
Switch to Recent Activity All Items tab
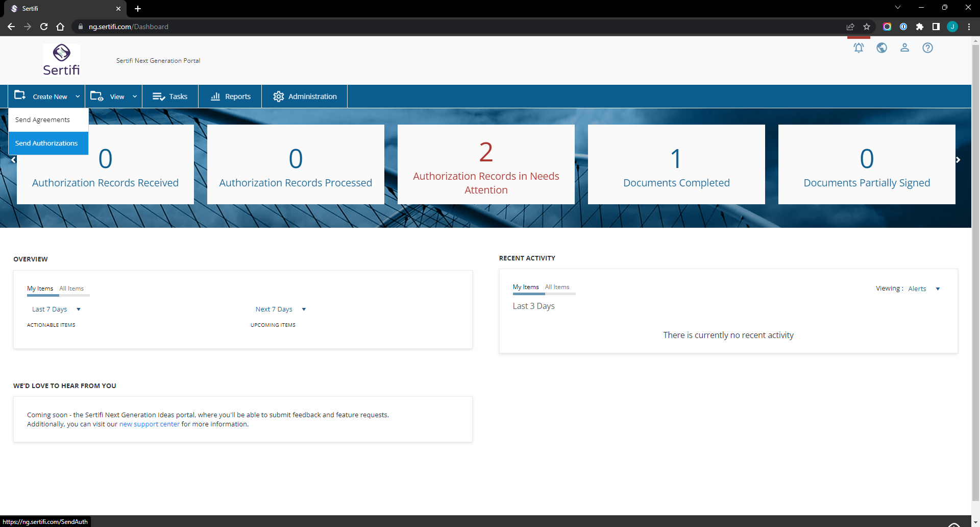557,287
